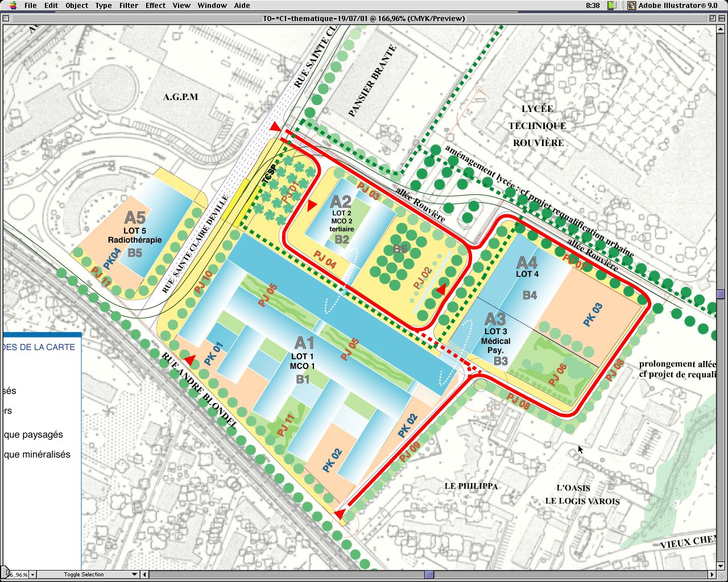Image resolution: width=728 pixels, height=582 pixels.
Task: Click the battery status icon in menu bar
Action: tap(612, 6)
